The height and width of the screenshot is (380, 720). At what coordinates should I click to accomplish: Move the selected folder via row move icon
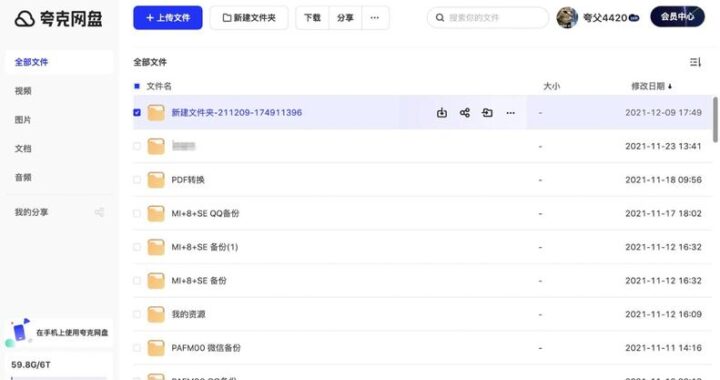point(487,112)
